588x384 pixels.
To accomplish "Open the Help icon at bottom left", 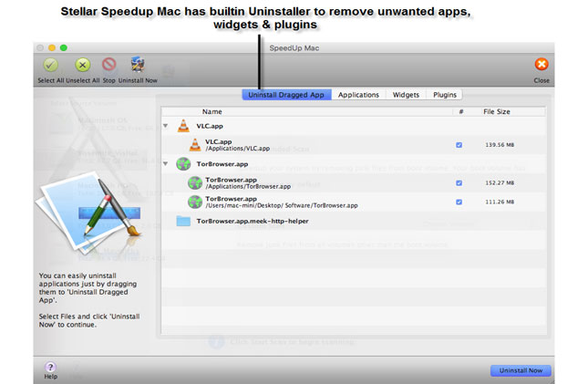I will (x=51, y=367).
